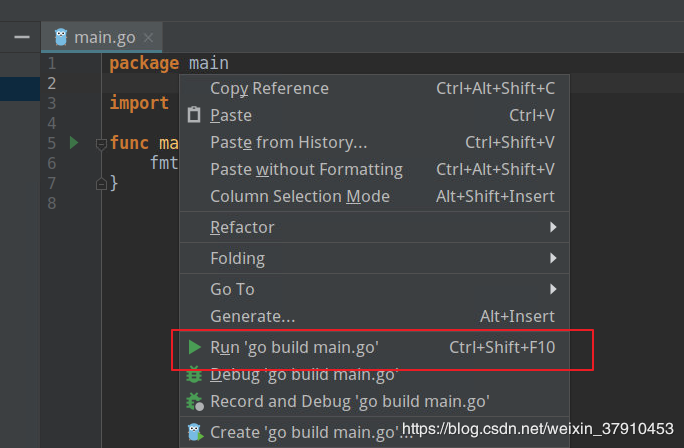Viewport: 684px width, 448px height.
Task: Choose Generate... from the context menu
Action: pyautogui.click(x=374, y=316)
